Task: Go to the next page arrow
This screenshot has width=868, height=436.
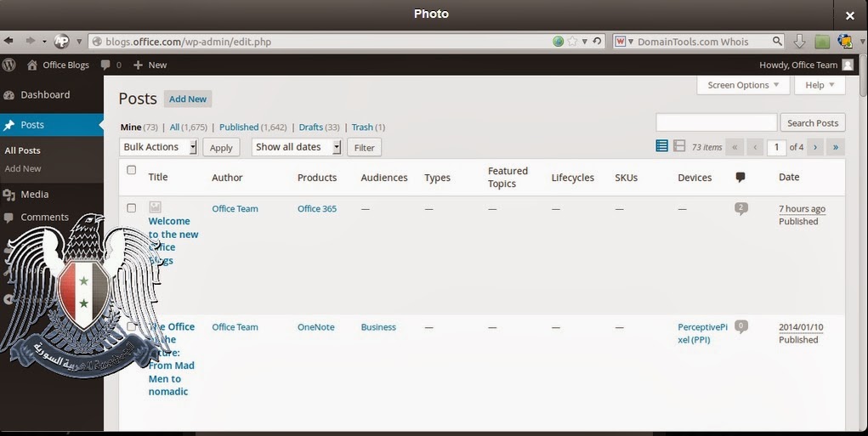Action: pos(814,147)
